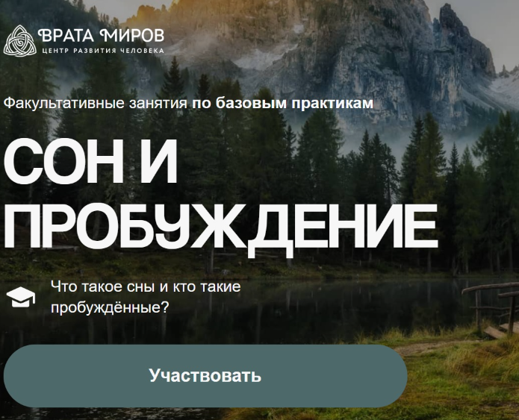Select the Факультативные занятия text

point(96,103)
